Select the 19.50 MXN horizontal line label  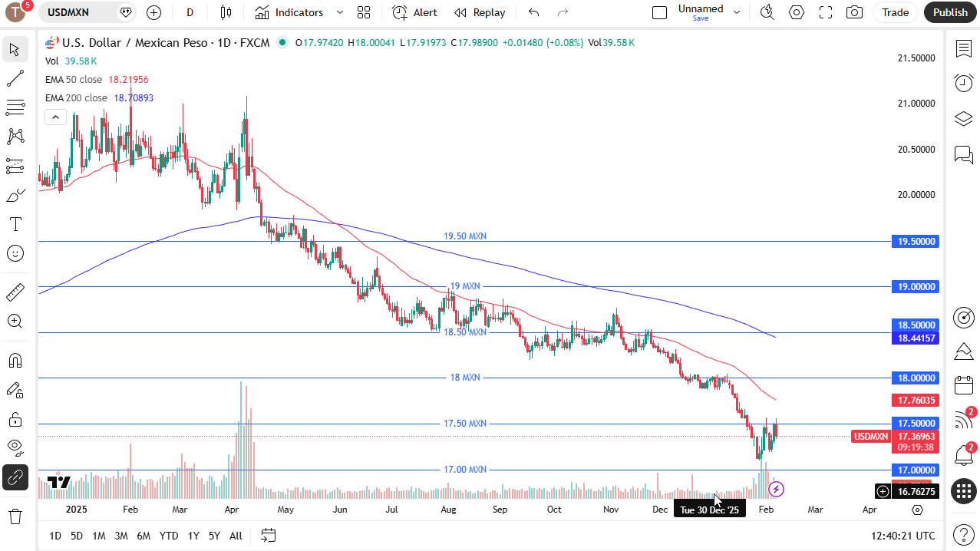click(x=465, y=236)
